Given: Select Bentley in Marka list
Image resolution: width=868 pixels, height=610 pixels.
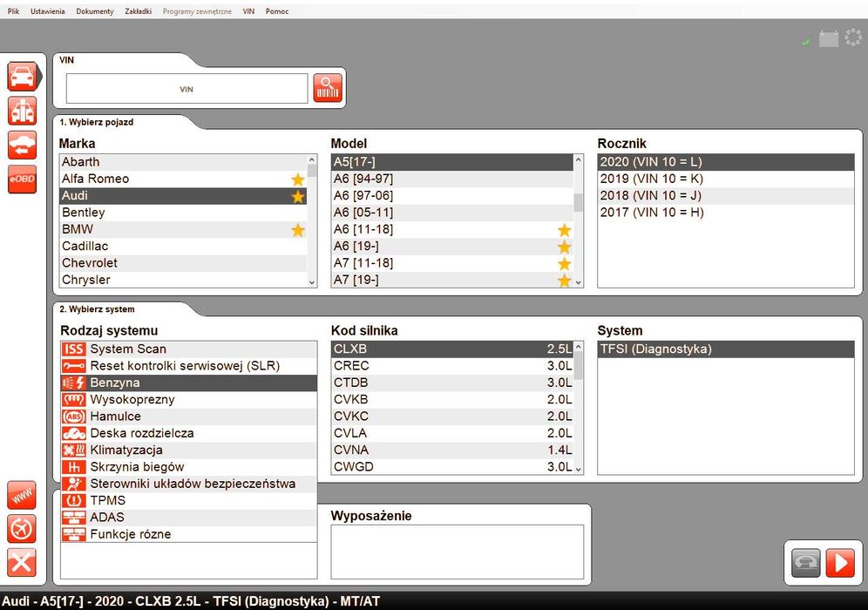Looking at the screenshot, I should click(183, 213).
